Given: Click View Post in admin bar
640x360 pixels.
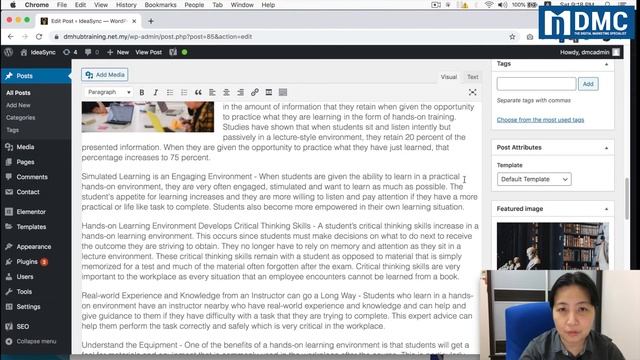Looking at the screenshot, I should [x=149, y=52].
